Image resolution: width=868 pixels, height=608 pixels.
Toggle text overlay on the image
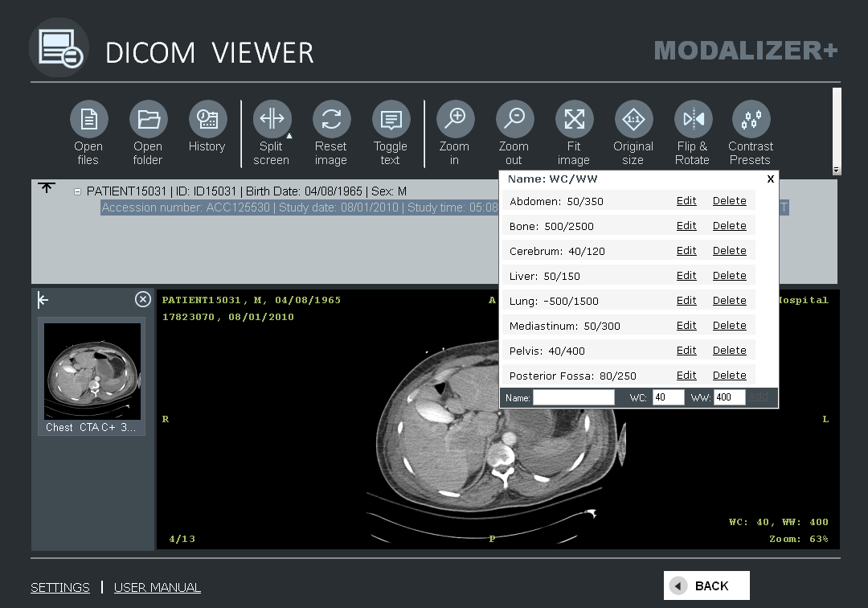point(391,120)
